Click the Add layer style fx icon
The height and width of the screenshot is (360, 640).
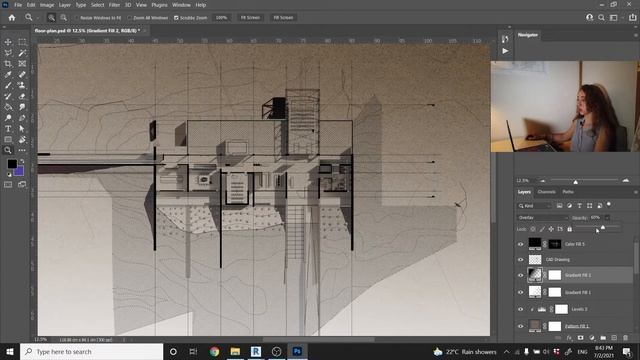(x=569, y=338)
